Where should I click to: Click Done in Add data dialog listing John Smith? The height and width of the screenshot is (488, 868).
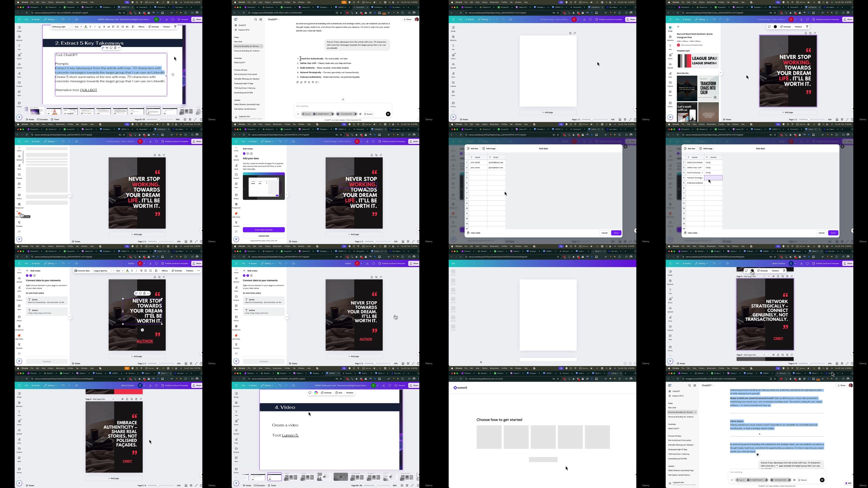click(x=616, y=233)
